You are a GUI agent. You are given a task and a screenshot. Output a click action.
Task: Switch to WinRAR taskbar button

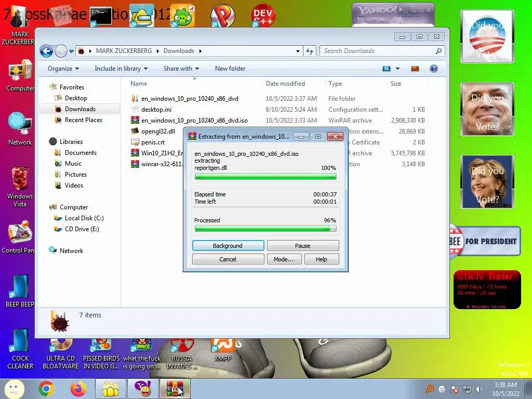coord(175,389)
